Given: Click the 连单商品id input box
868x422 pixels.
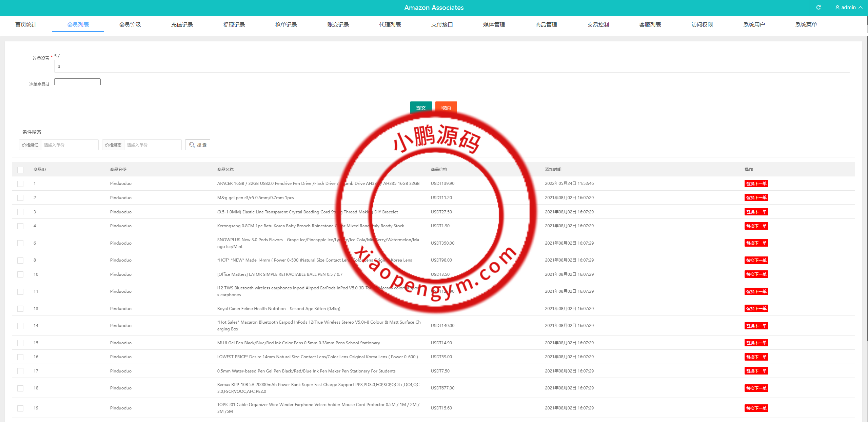Looking at the screenshot, I should coord(77,82).
